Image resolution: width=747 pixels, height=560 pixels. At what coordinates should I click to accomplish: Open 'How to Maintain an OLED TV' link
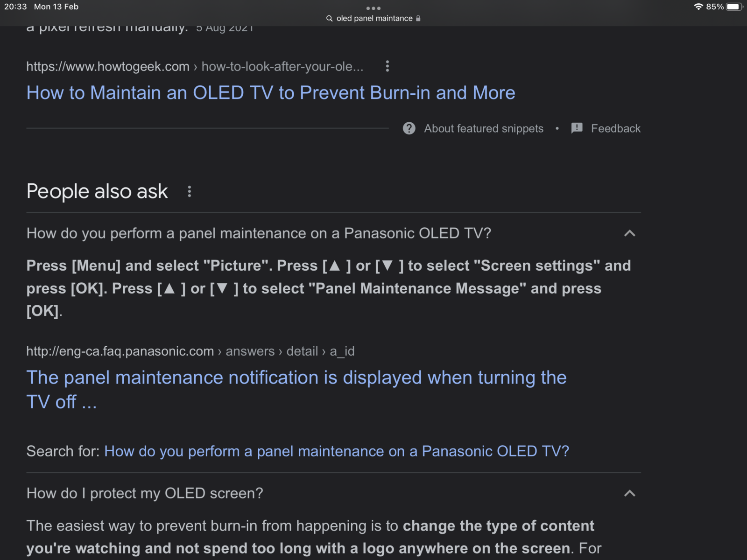click(x=271, y=93)
